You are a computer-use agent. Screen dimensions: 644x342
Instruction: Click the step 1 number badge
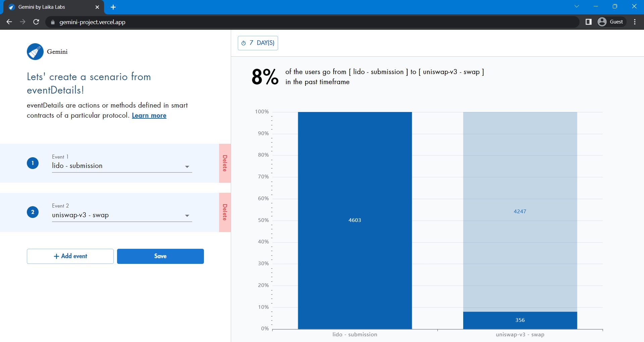coord(33,163)
